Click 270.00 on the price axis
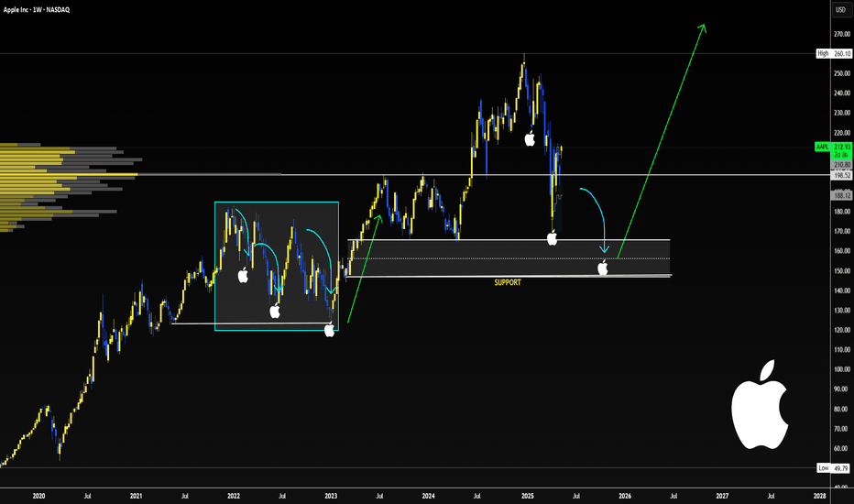This screenshot has height=504, width=854. 842,34
